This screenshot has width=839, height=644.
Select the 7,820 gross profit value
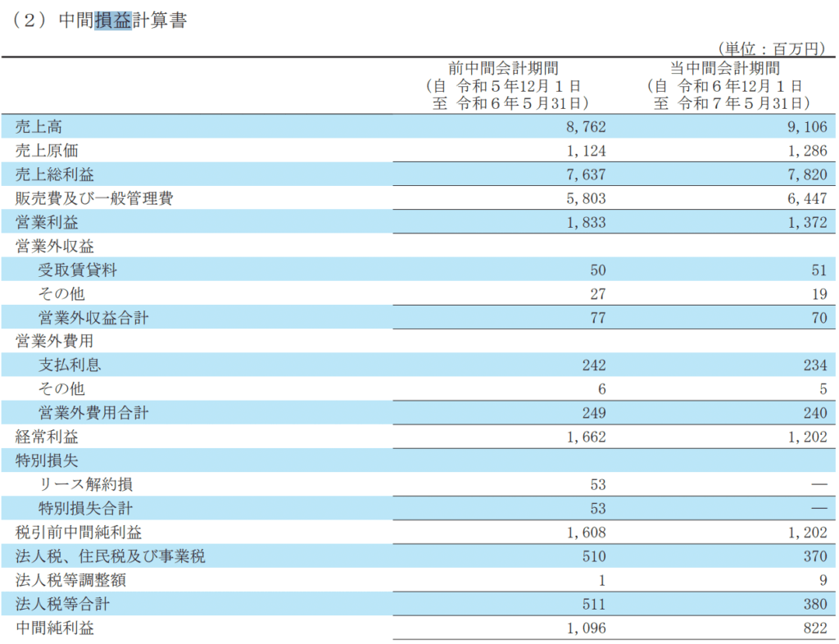808,174
